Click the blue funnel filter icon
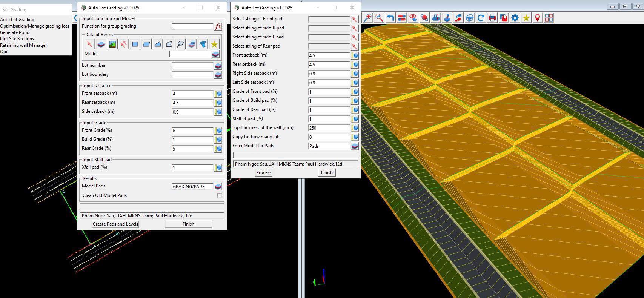This screenshot has height=298, width=644. [x=203, y=44]
